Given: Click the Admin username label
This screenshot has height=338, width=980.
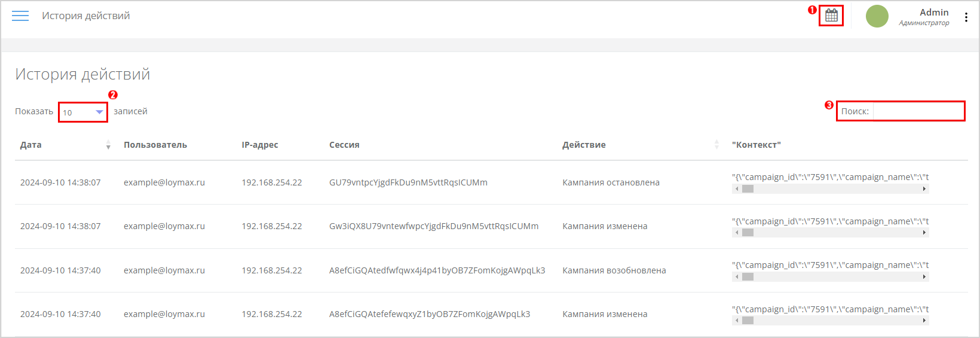Looking at the screenshot, I should click(x=934, y=12).
